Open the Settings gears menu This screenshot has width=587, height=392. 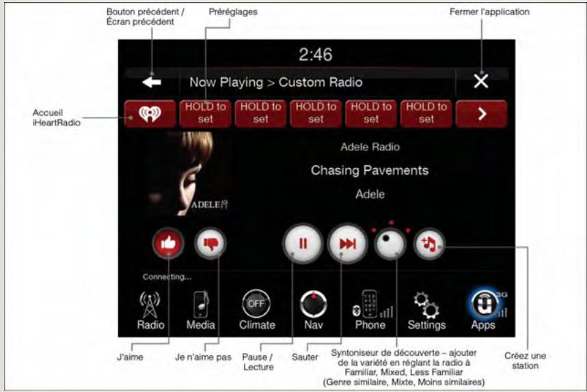426,311
